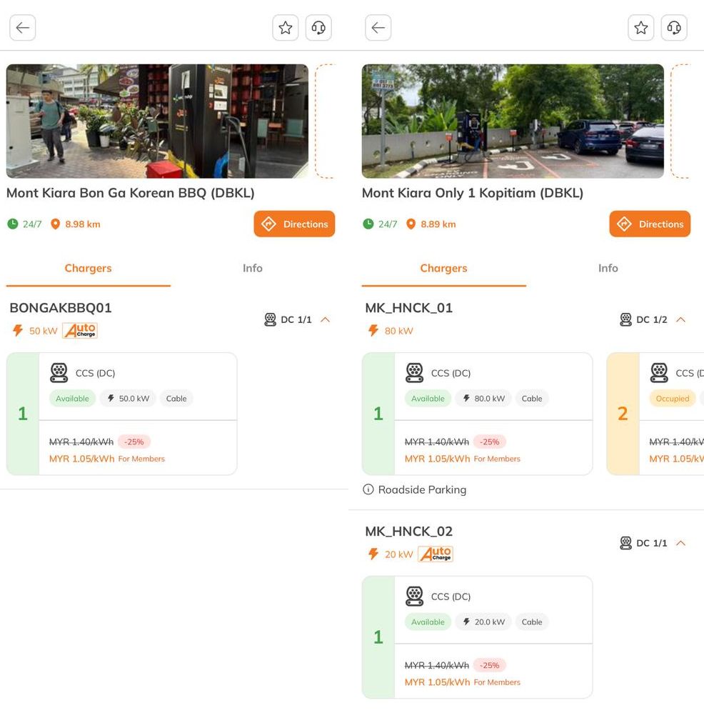Tap the DC 1/1 connector icon on MK_HNCK_02
This screenshot has height=728, width=704.
[625, 543]
